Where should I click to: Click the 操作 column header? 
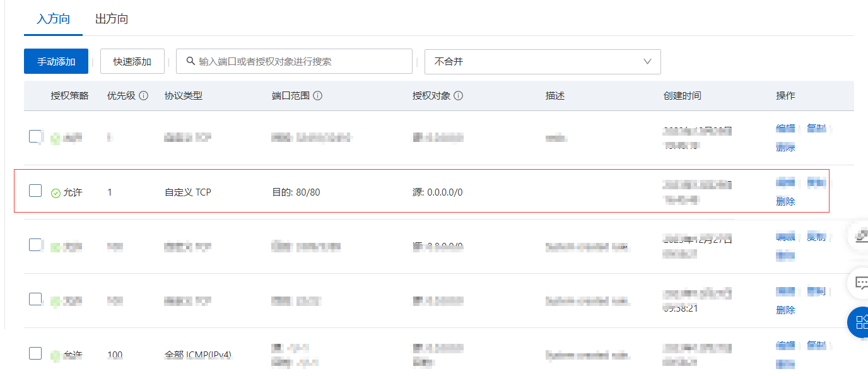click(785, 96)
